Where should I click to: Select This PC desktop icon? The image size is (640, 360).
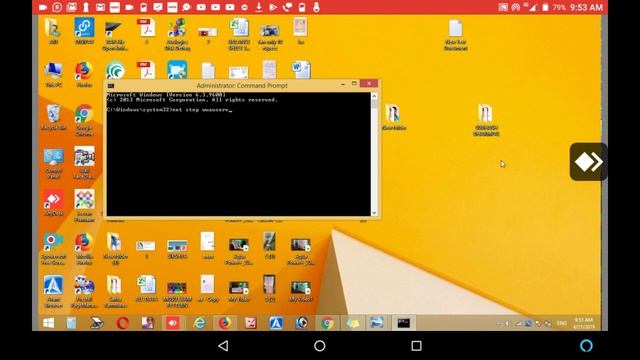pos(53,75)
